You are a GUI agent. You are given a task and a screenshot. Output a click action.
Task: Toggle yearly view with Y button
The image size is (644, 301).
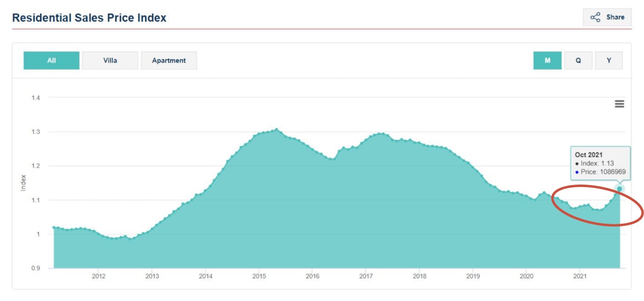coord(608,61)
